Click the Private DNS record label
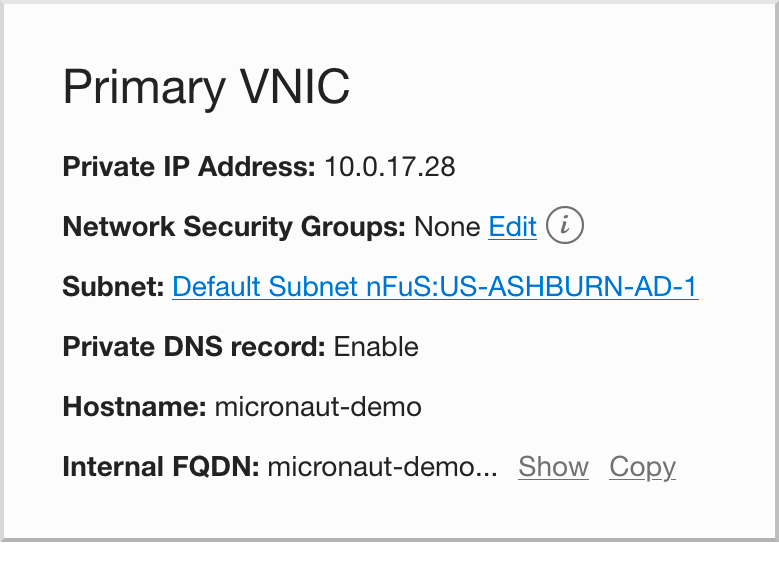The image size is (779, 572). [x=194, y=346]
